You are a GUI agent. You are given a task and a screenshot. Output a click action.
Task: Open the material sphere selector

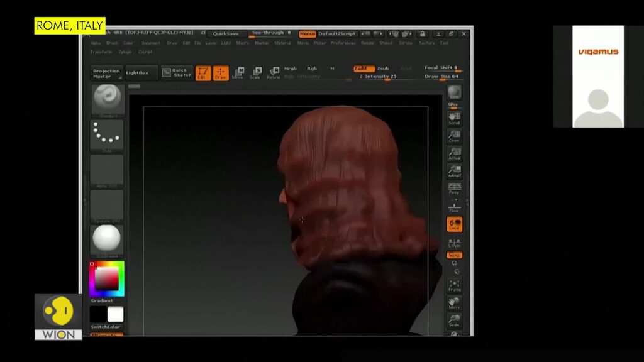107,241
